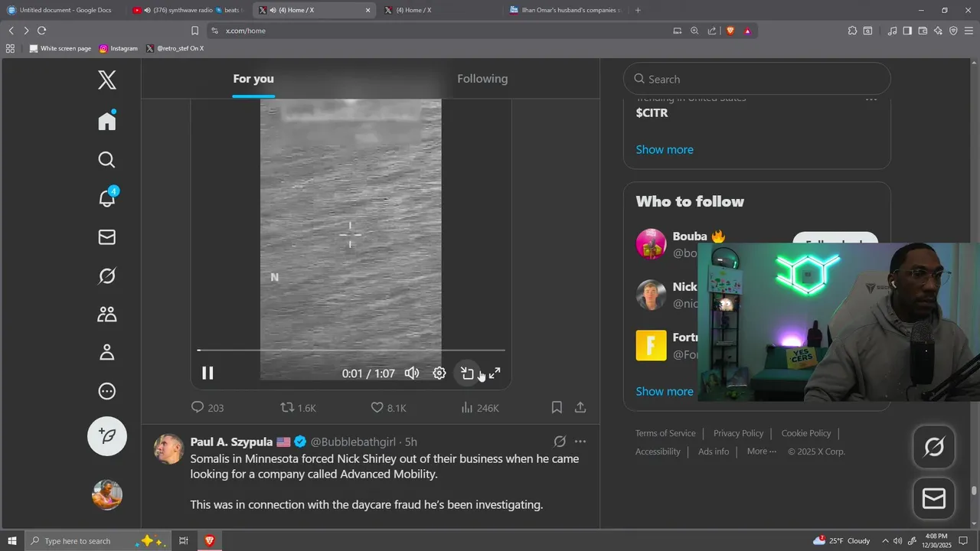This screenshot has height=551, width=980.
Task: Pause the playing video
Action: click(x=207, y=373)
